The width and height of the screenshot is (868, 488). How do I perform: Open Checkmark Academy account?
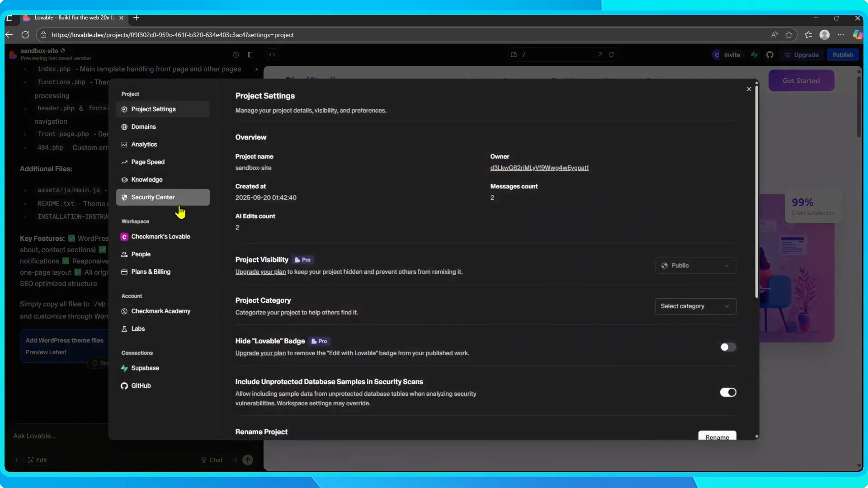click(163, 311)
